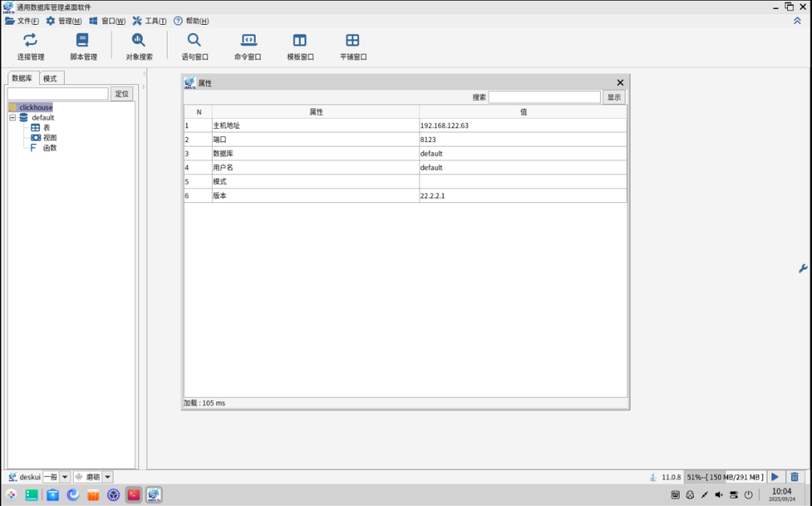Select the 192.168.122.63 host value cell
The image size is (812, 506).
523,126
